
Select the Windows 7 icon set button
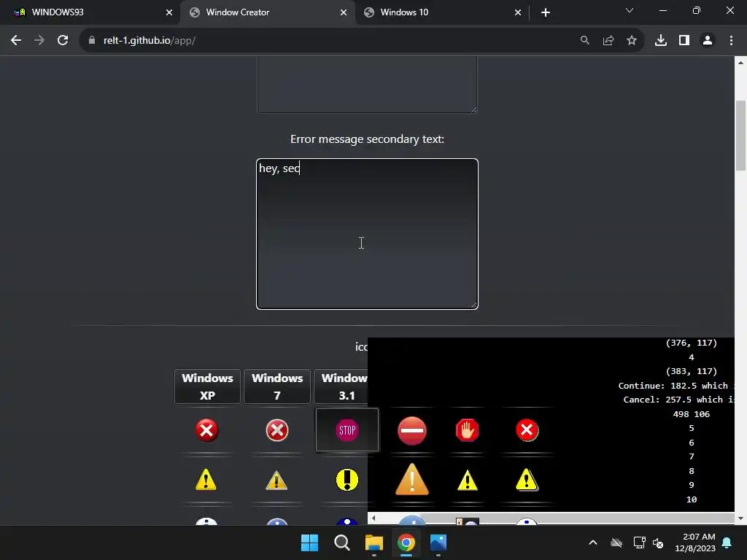point(276,386)
